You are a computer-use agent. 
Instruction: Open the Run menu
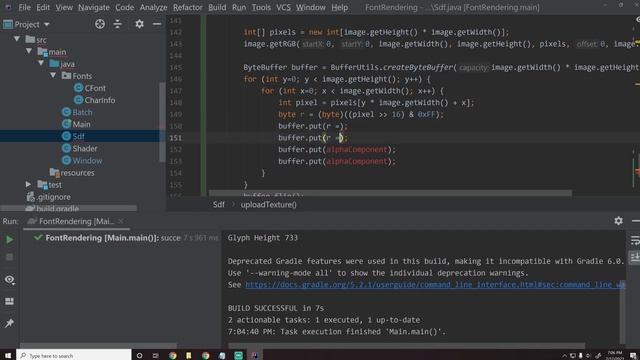tap(239, 7)
